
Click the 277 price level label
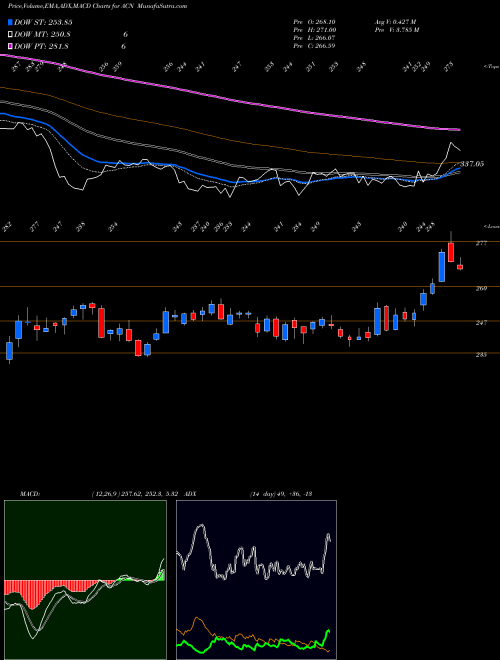[482, 243]
